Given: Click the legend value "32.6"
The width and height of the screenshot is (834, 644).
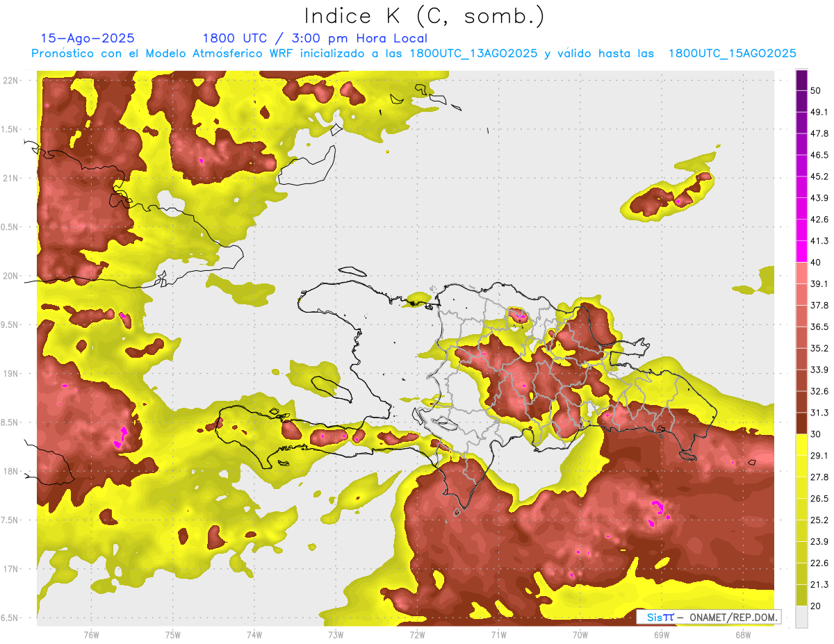Looking at the screenshot, I should click(x=819, y=391).
